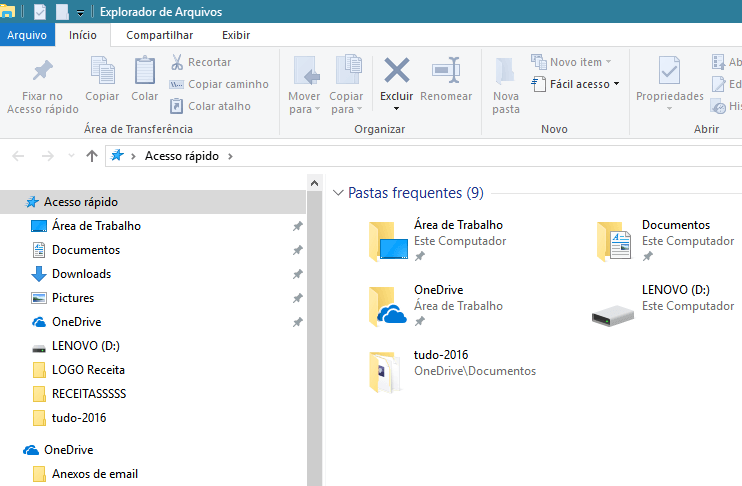This screenshot has height=486, width=742.
Task: Open Mover para dropdown
Action: click(304, 103)
